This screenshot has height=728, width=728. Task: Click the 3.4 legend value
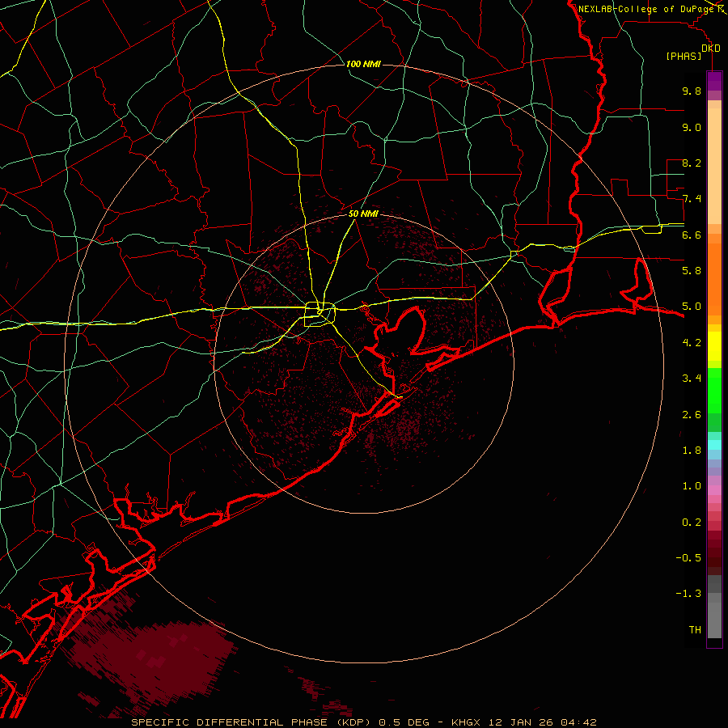coord(692,379)
